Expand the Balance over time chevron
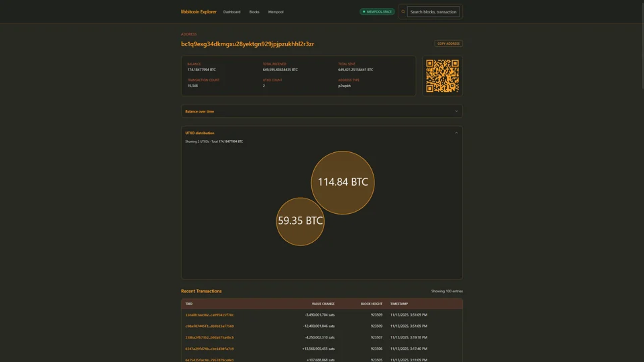644x362 pixels. point(456,111)
